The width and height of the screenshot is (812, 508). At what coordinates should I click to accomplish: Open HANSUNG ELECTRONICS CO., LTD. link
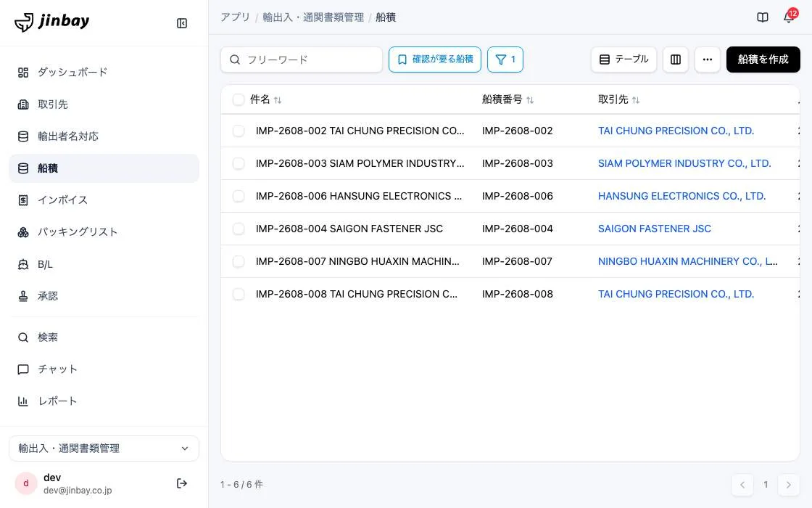pos(681,196)
